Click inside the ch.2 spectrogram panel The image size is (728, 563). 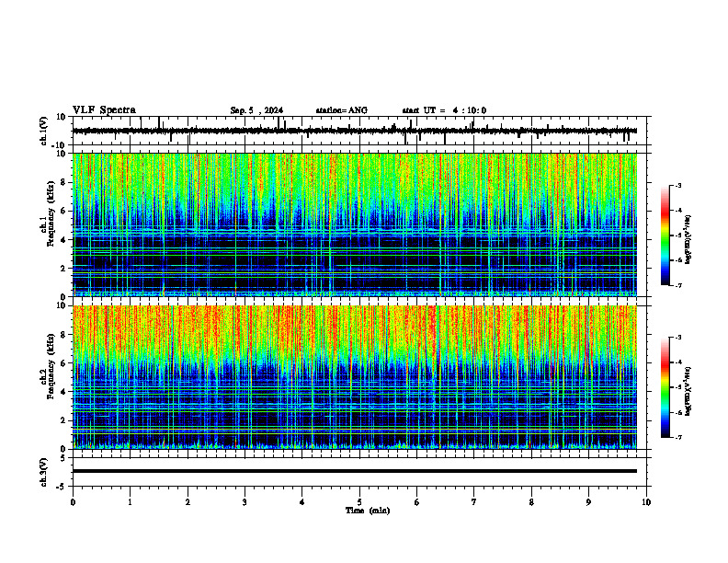coord(354,377)
